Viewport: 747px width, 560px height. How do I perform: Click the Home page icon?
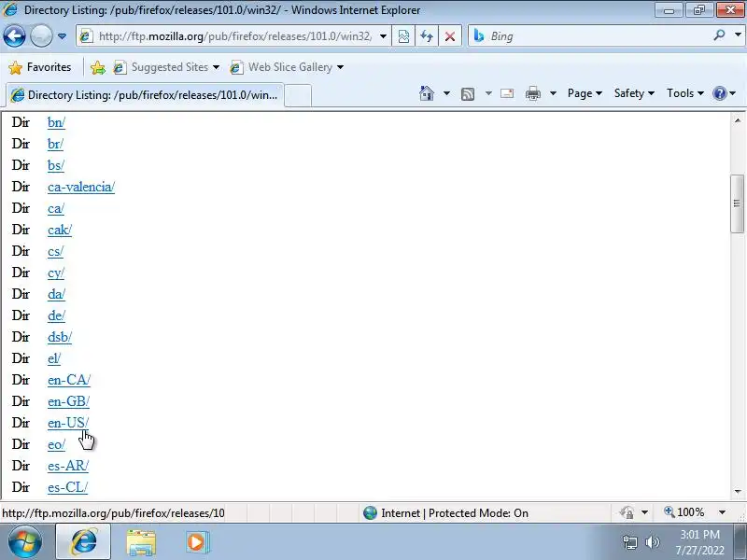click(x=427, y=93)
